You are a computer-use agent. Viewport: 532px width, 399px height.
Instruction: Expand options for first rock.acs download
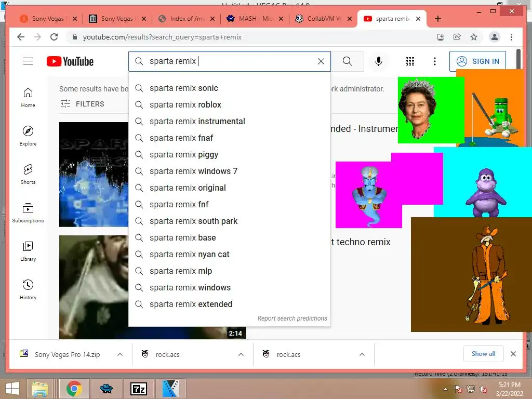click(241, 354)
